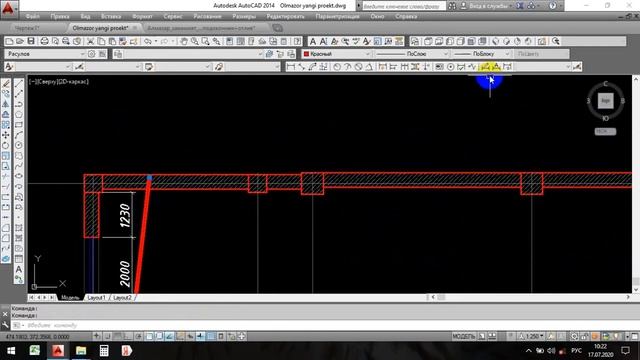Image resolution: width=640 pixels, height=360 pixels.
Task: Open Windows Start menu
Action: tap(11, 351)
